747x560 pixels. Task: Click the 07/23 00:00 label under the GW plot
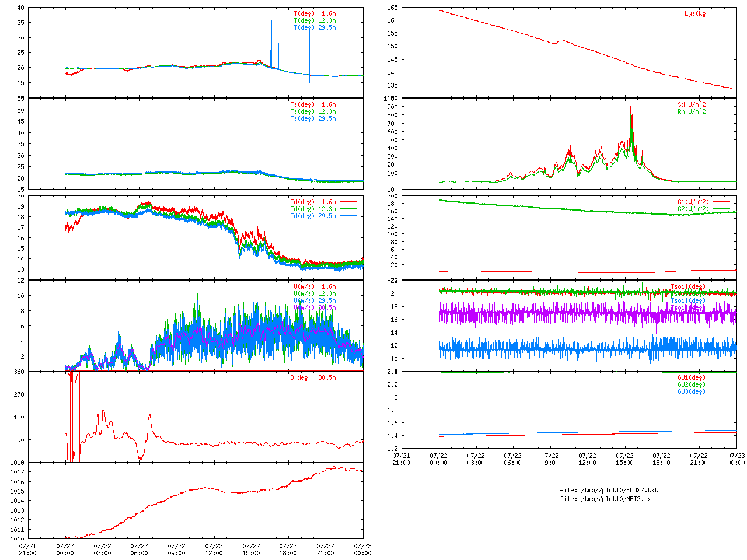pyautogui.click(x=736, y=459)
